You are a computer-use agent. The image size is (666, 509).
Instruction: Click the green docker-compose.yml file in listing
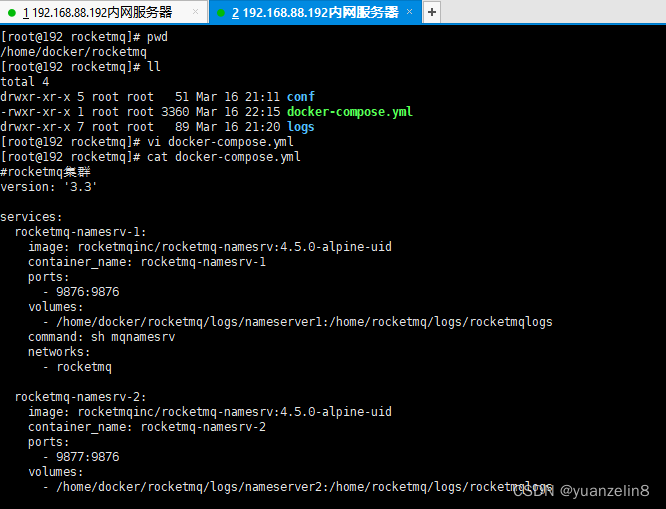(349, 112)
